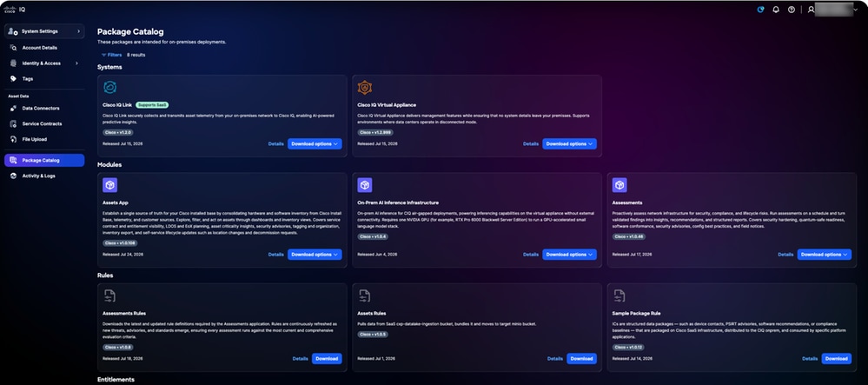
Task: Click the Cisco IQ Virtual Appliance icon
Action: tap(364, 88)
